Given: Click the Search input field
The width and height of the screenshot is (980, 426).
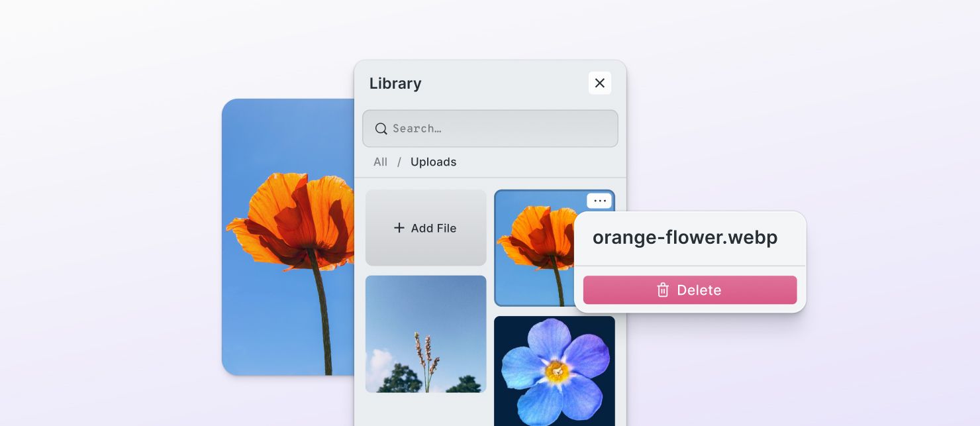Looking at the screenshot, I should click(x=490, y=129).
